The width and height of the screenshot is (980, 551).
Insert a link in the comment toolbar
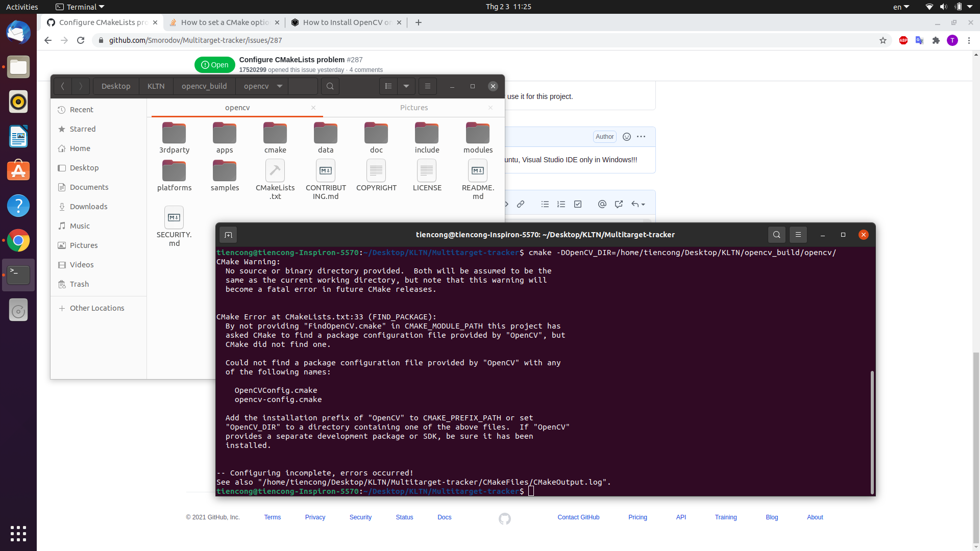(521, 204)
